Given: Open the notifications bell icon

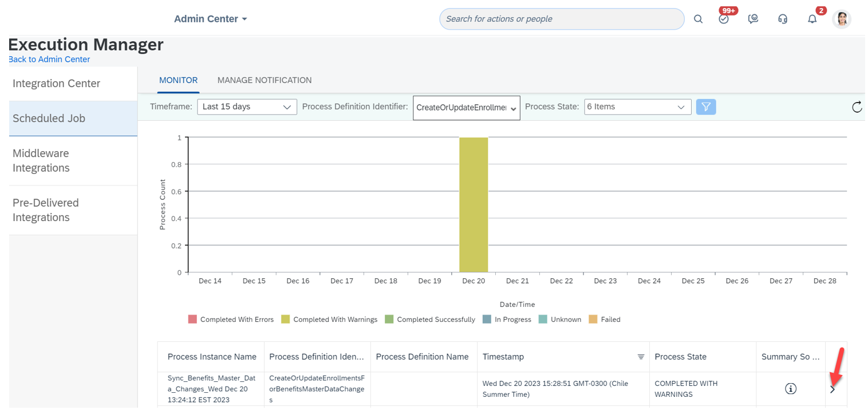Looking at the screenshot, I should pyautogui.click(x=812, y=19).
